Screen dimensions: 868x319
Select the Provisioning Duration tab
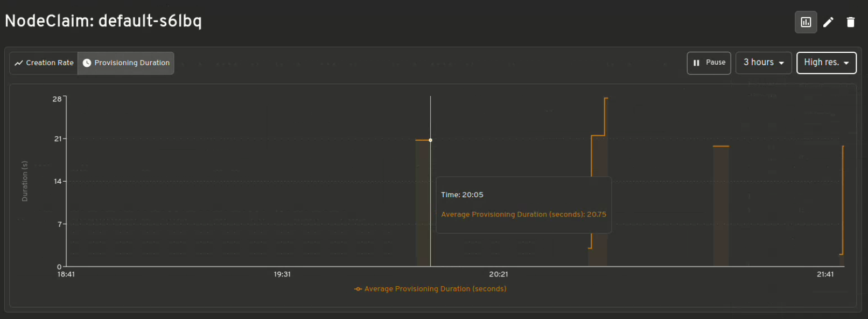coord(126,63)
